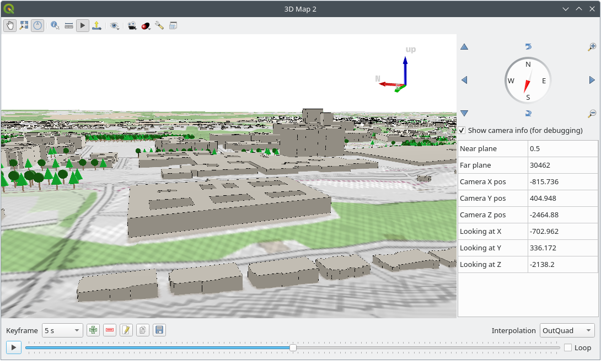Toggle the Animations play mode icon
The image size is (601, 364).
pyautogui.click(x=83, y=25)
